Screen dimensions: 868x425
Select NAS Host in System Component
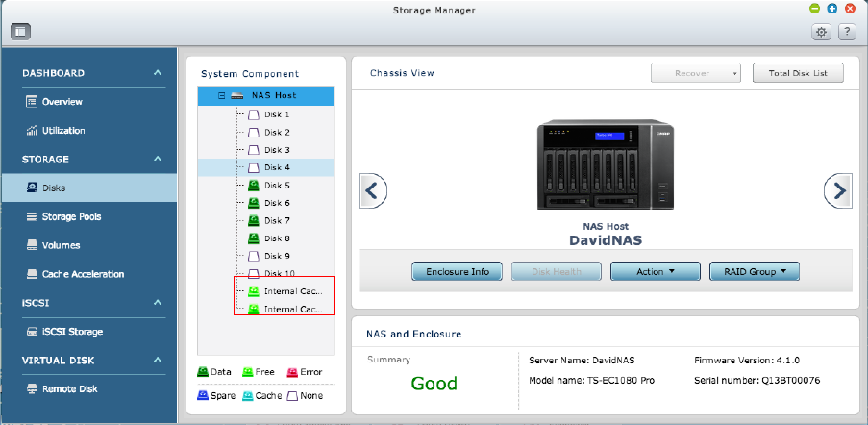click(x=265, y=96)
